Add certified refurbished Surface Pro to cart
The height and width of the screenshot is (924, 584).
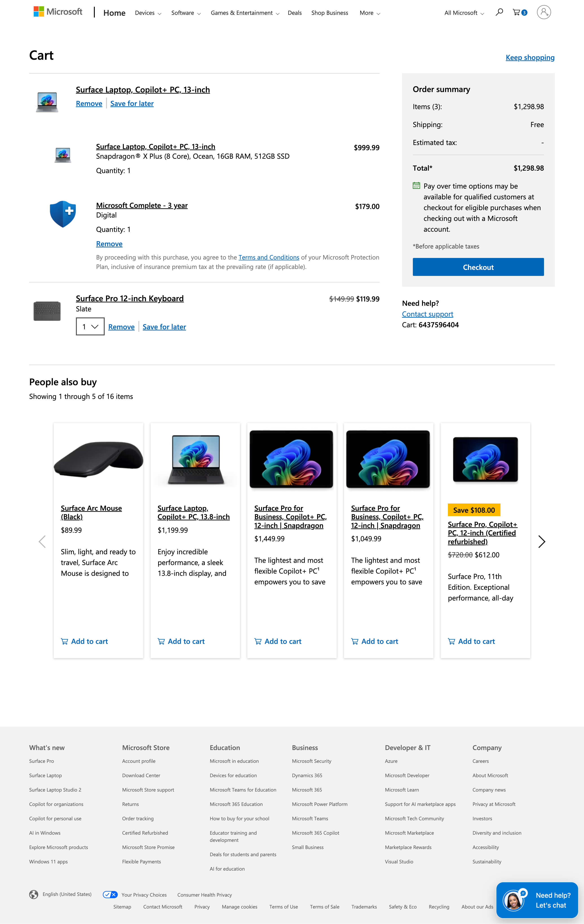click(x=471, y=641)
